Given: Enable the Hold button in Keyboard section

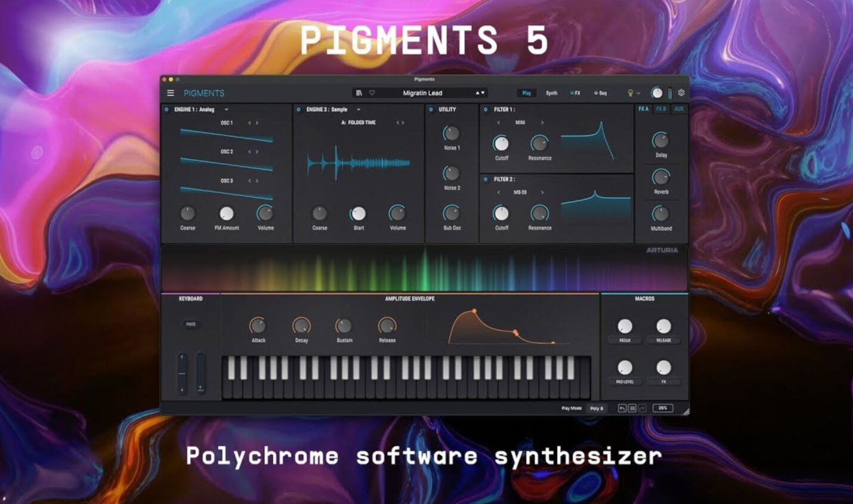Looking at the screenshot, I should pyautogui.click(x=190, y=324).
